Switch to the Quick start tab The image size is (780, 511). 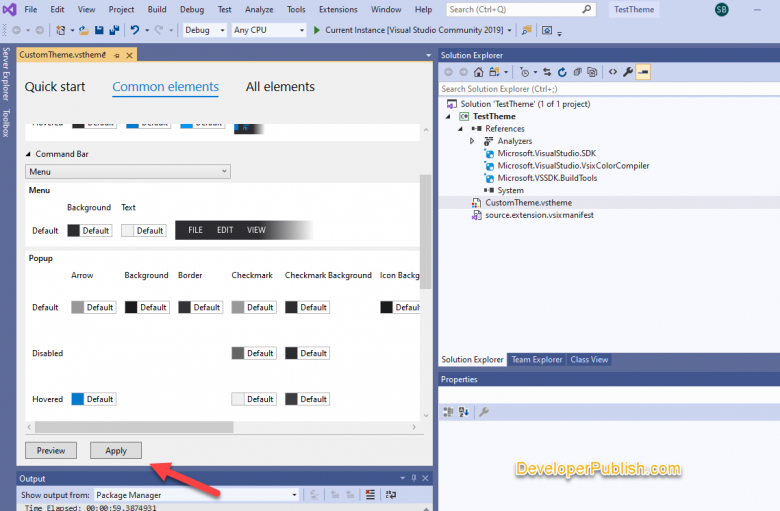click(x=55, y=87)
